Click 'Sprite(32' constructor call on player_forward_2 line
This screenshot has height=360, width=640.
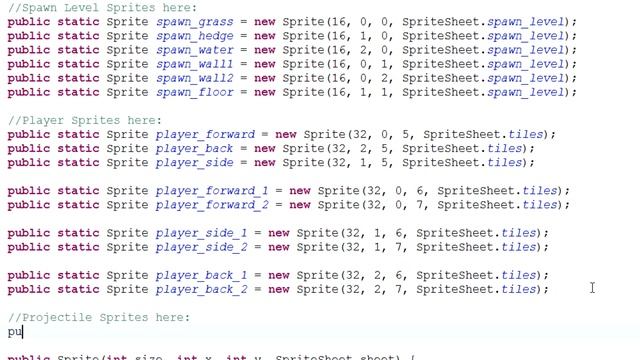pos(350,205)
